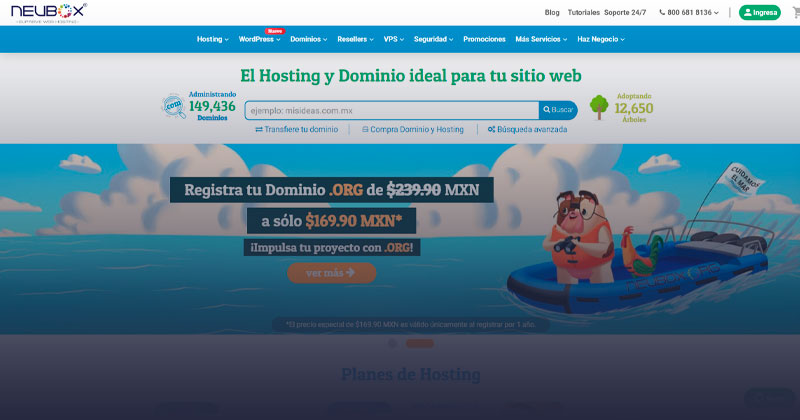This screenshot has height=420, width=800.
Task: Click the orange ver más button
Action: point(332,273)
